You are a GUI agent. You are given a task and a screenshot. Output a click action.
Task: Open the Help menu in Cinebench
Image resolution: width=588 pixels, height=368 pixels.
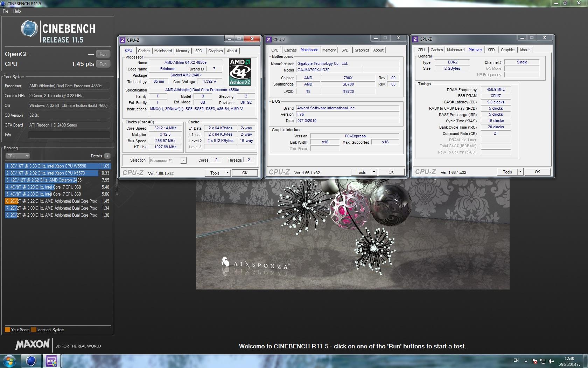[17, 11]
